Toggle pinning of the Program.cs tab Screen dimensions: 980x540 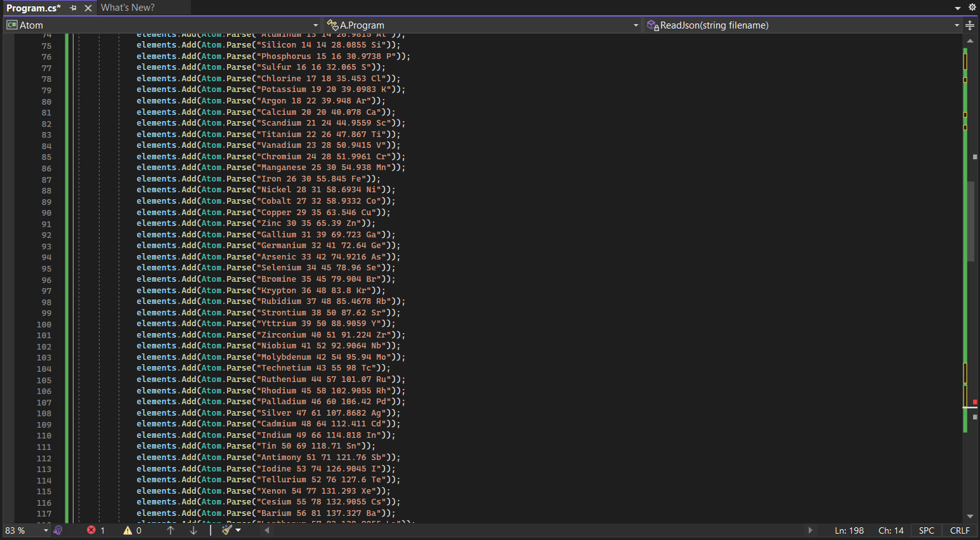coord(72,9)
